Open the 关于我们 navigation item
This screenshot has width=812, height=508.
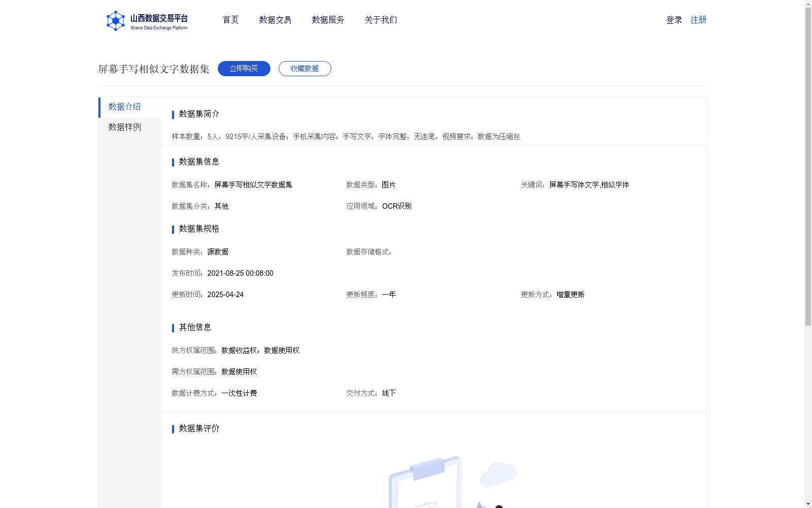(381, 20)
